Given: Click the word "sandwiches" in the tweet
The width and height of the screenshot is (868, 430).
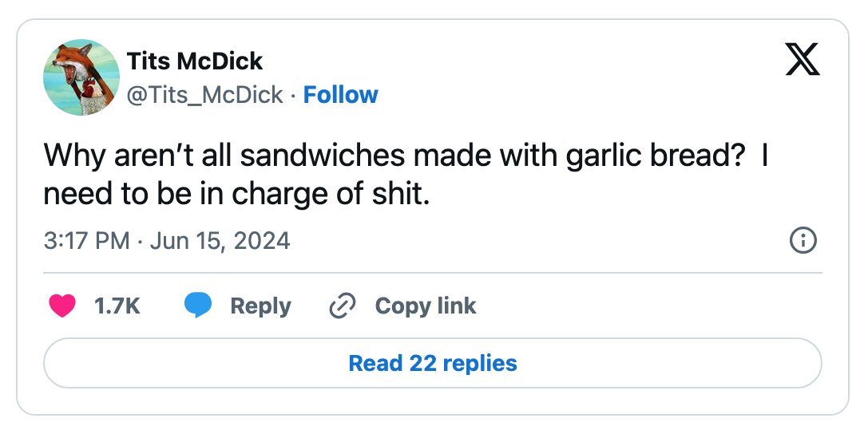Looking at the screenshot, I should [322, 156].
